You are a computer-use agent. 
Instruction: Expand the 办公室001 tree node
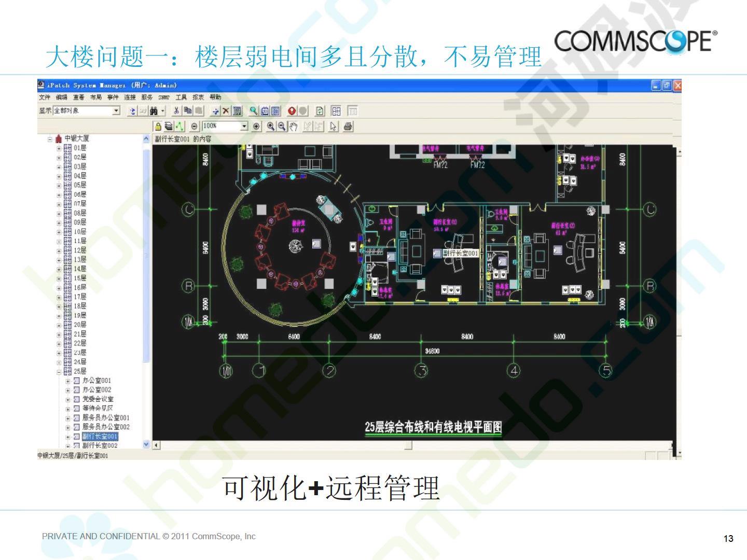pyautogui.click(x=68, y=381)
